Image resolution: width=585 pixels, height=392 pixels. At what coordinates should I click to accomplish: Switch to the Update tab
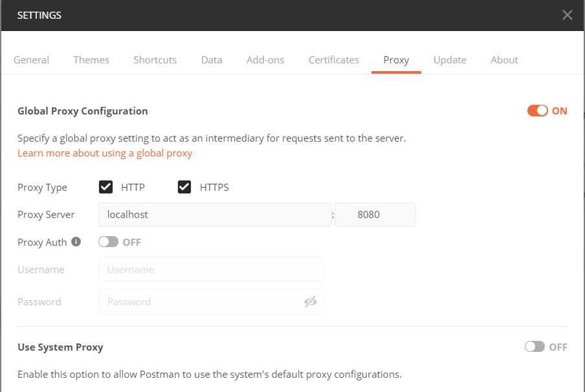click(450, 60)
